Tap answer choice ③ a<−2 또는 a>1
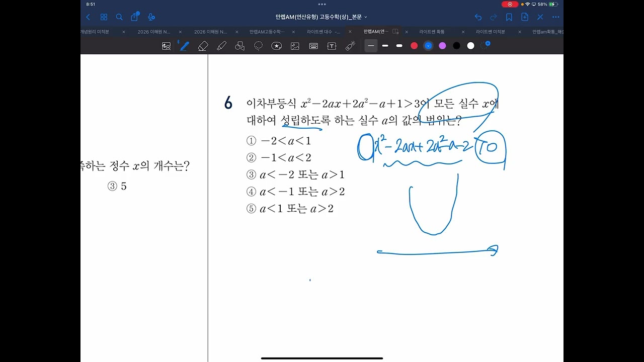The width and height of the screenshot is (644, 362). [x=295, y=175]
